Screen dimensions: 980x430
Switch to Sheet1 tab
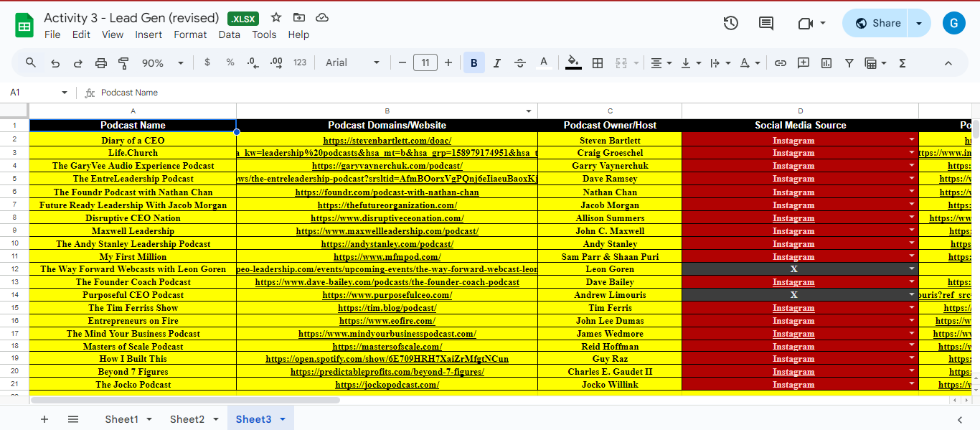pyautogui.click(x=121, y=419)
